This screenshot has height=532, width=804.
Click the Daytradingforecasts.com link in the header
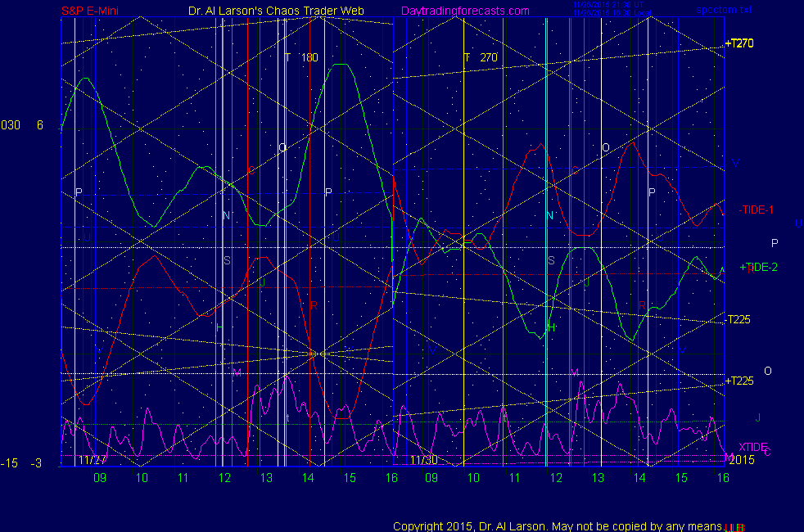(x=464, y=11)
